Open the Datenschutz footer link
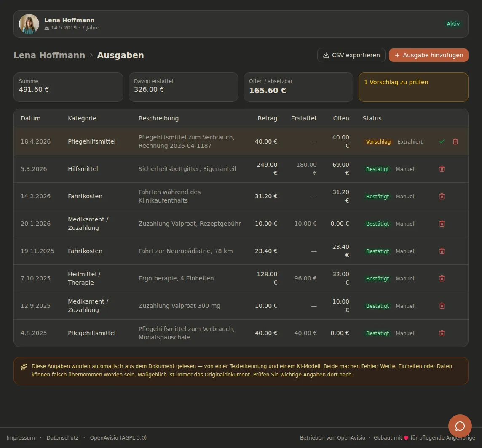The image size is (482, 448). coord(62,437)
